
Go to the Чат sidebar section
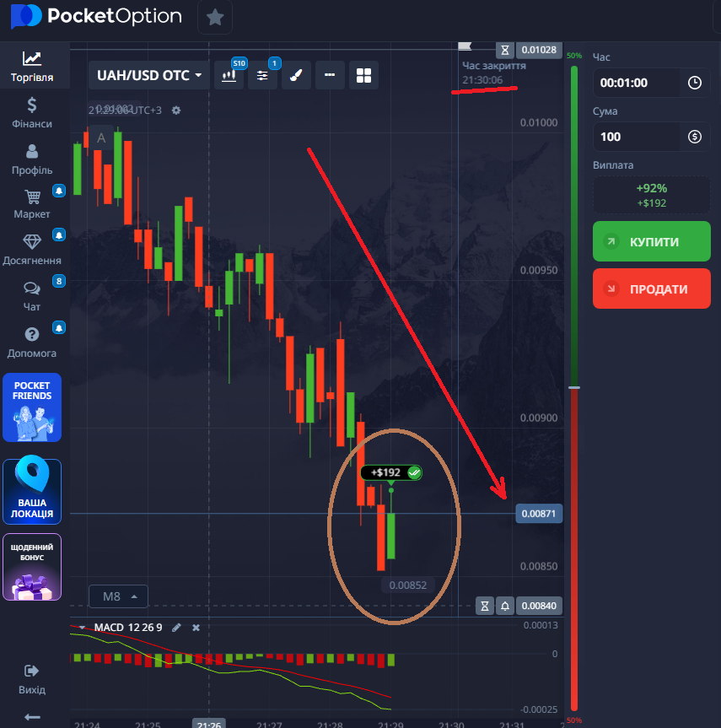coord(31,296)
